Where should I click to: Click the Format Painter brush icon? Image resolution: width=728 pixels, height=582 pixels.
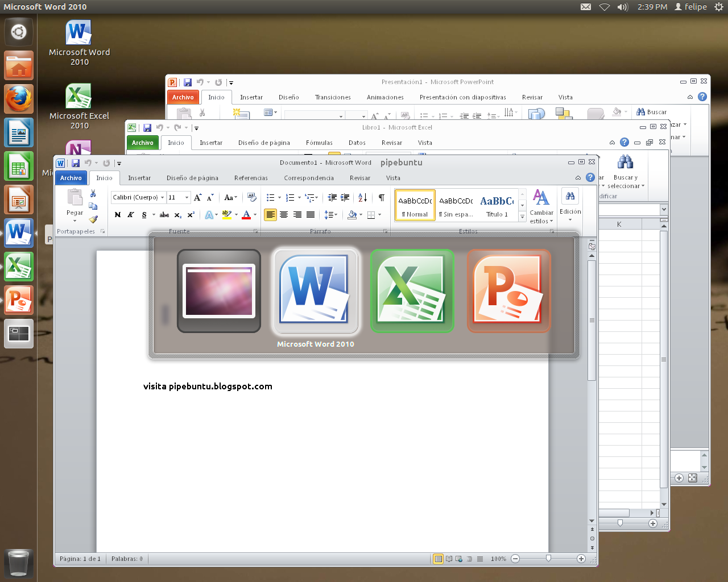93,219
